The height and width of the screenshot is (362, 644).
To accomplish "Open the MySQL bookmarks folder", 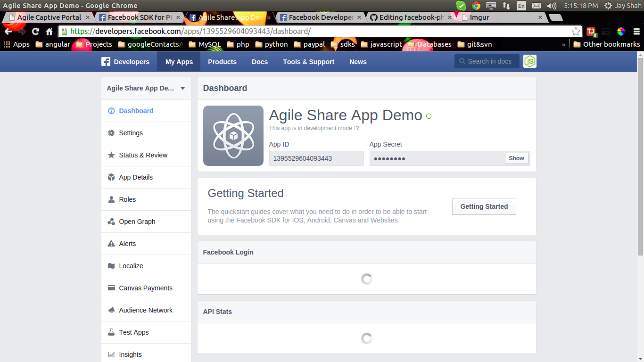I will click(205, 44).
